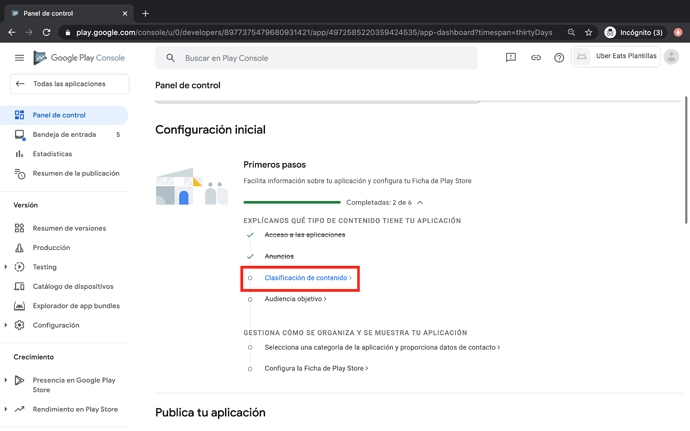
Task: Click the user account avatar
Action: [x=671, y=57]
